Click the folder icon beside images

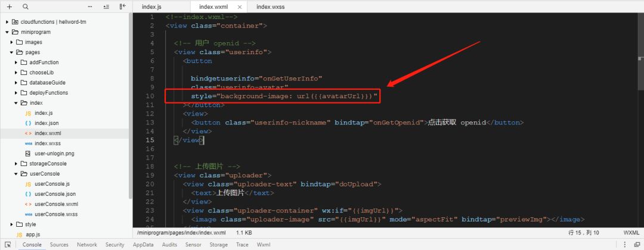[19, 42]
